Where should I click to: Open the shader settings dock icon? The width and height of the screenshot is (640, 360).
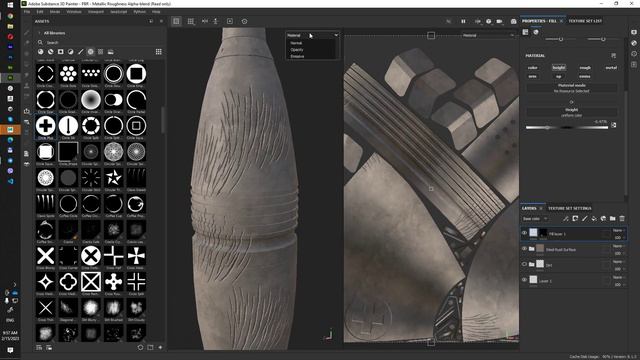pos(634,43)
